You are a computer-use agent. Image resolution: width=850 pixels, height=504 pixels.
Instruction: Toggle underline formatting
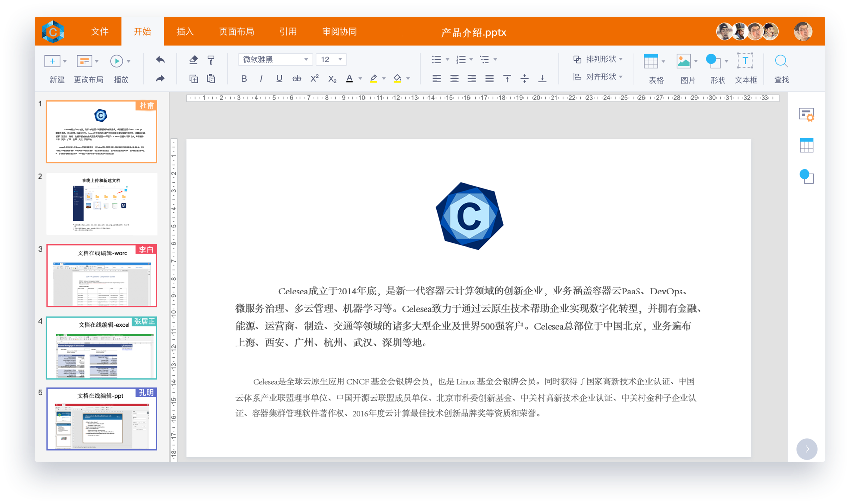(x=279, y=79)
